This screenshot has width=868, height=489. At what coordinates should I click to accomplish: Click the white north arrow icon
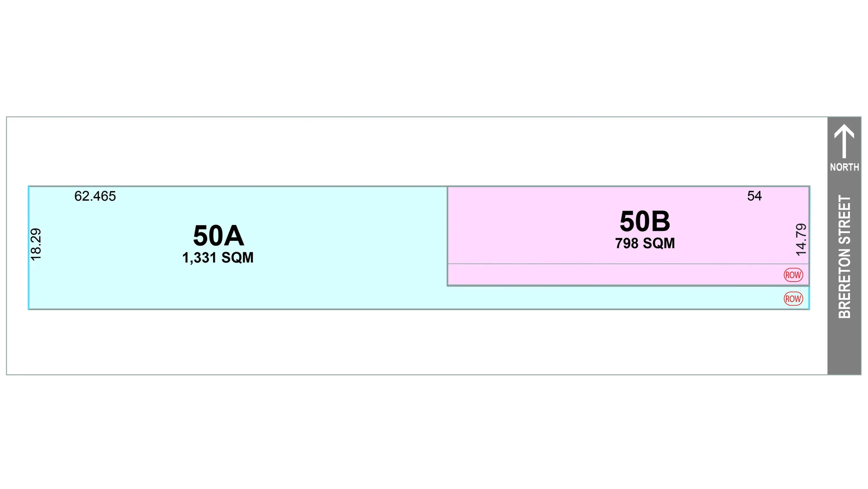tap(844, 141)
